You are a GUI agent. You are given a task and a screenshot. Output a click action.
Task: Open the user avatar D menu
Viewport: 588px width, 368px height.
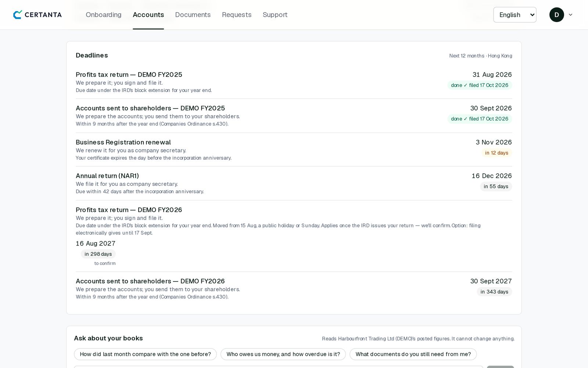[x=556, y=15]
